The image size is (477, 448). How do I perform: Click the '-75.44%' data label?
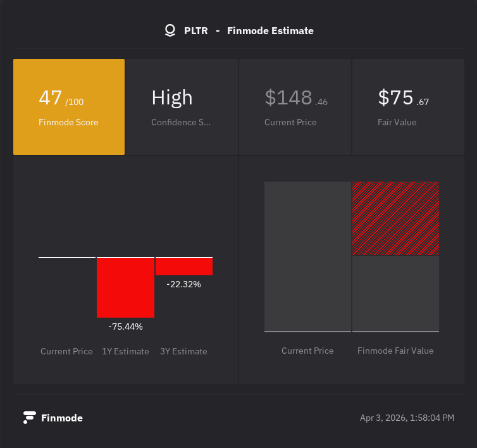pos(126,327)
